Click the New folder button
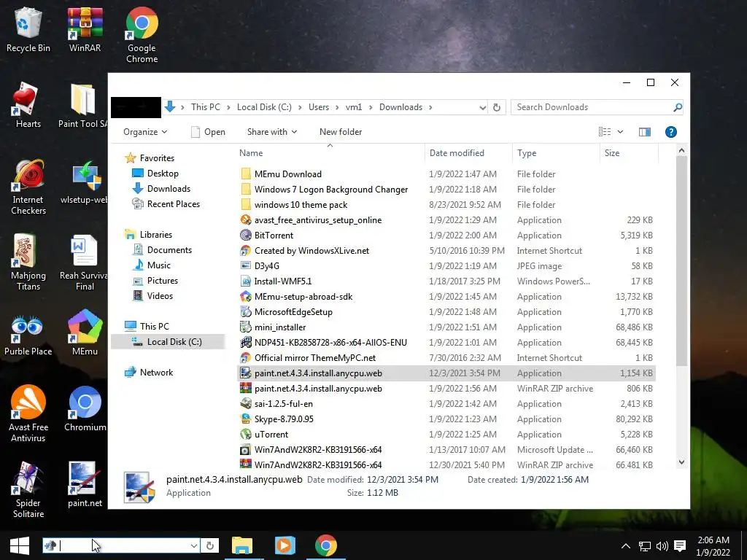 [x=341, y=132]
